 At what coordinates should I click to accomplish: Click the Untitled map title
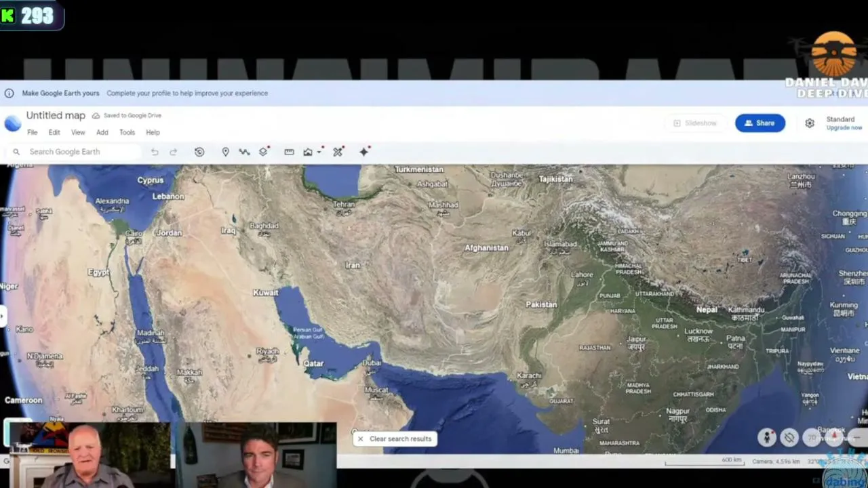pos(56,115)
